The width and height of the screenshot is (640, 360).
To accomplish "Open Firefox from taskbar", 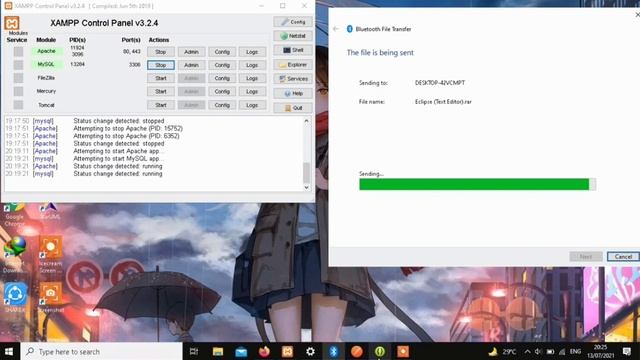I will point(264,351).
